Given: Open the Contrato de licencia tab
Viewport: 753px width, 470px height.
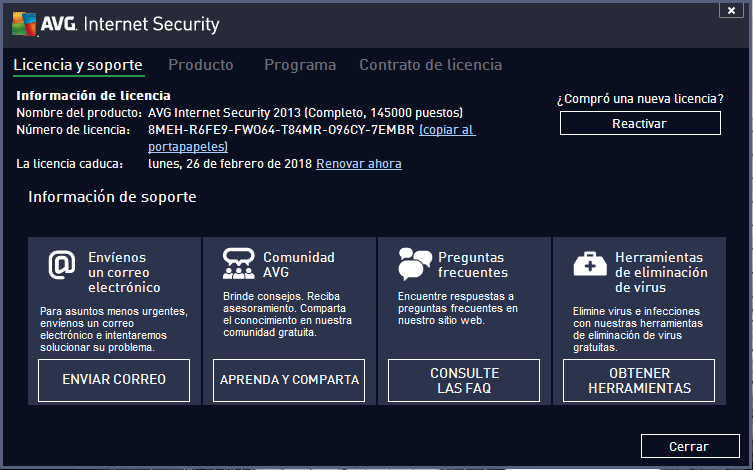Looking at the screenshot, I should [431, 65].
